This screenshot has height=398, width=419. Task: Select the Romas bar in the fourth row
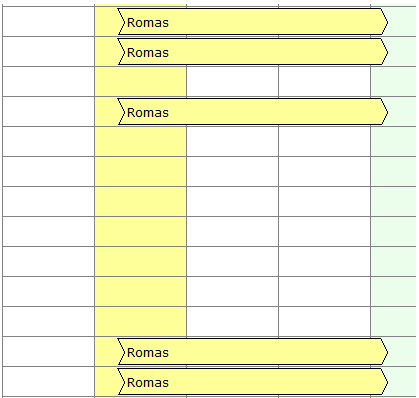pos(253,112)
